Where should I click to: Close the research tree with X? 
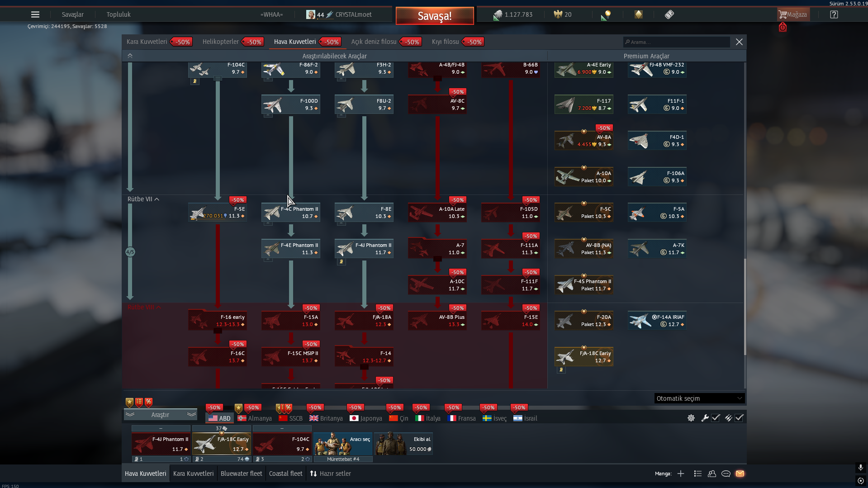[x=739, y=42]
